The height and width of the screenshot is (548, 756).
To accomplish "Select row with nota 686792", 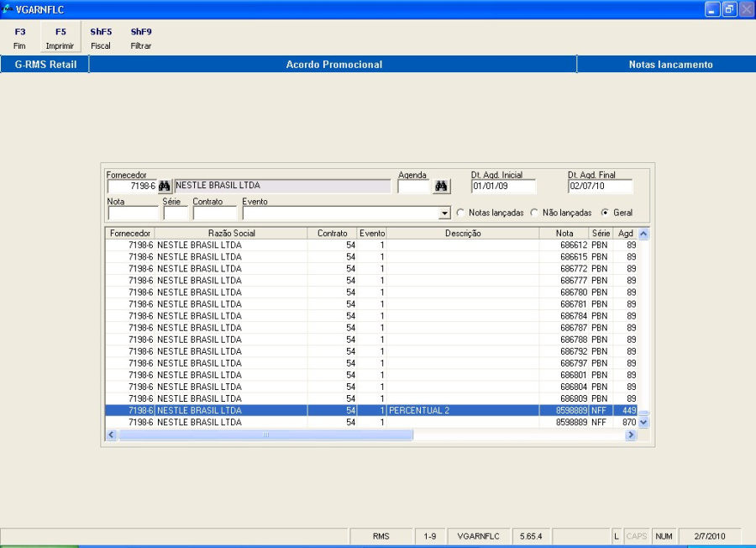I will tap(371, 351).
